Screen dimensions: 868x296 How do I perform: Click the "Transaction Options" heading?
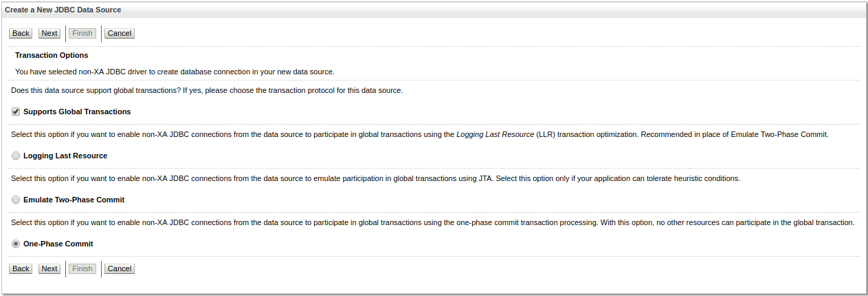click(52, 55)
